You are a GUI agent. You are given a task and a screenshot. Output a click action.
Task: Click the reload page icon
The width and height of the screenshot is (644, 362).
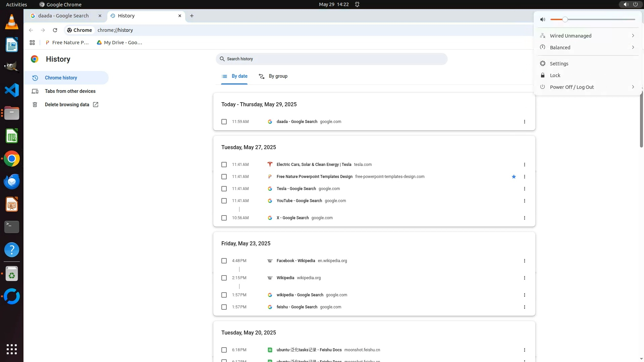click(x=55, y=30)
